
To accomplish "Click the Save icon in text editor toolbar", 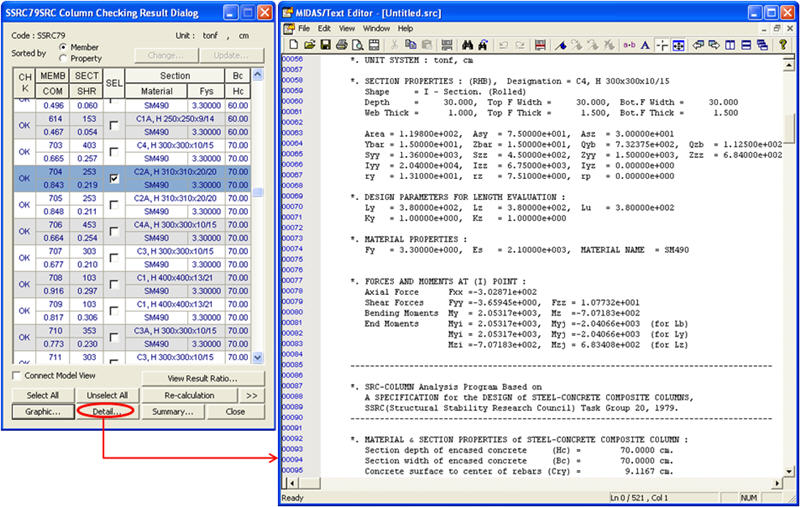I will tap(327, 45).
